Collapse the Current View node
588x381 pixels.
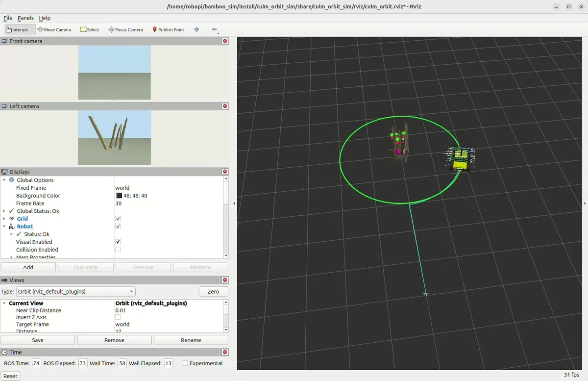(x=4, y=303)
